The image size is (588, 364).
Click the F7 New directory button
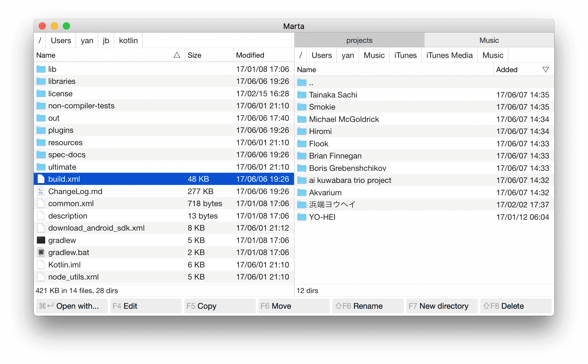point(442,306)
